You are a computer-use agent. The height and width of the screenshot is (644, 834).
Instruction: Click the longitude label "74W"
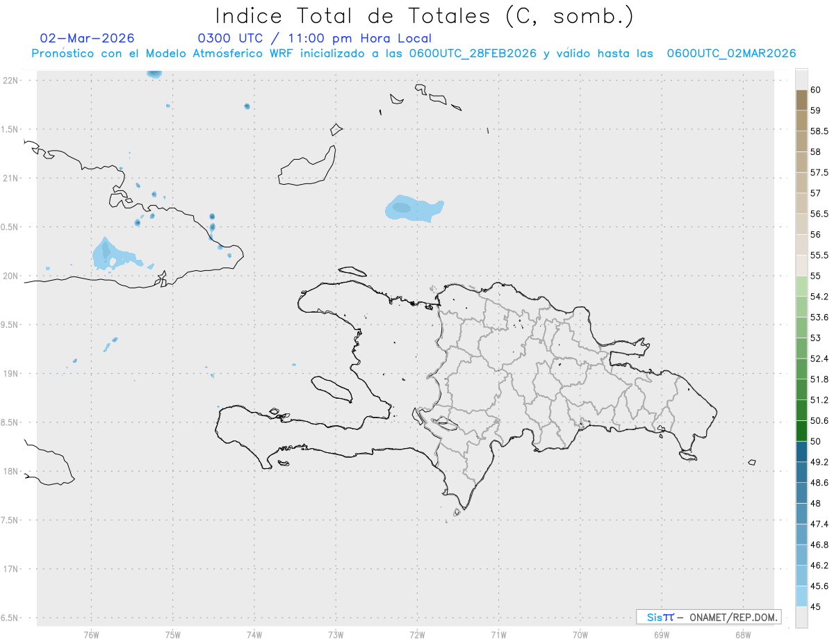(254, 635)
